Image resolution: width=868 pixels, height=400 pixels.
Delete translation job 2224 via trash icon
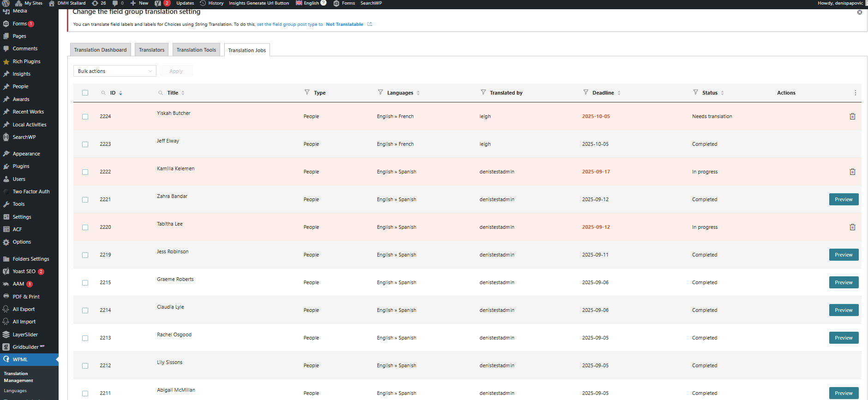click(852, 116)
